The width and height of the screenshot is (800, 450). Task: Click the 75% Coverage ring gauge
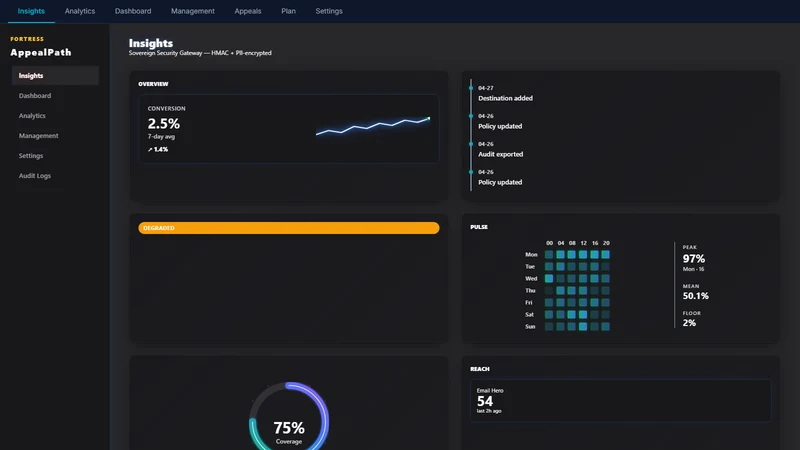coord(289,421)
